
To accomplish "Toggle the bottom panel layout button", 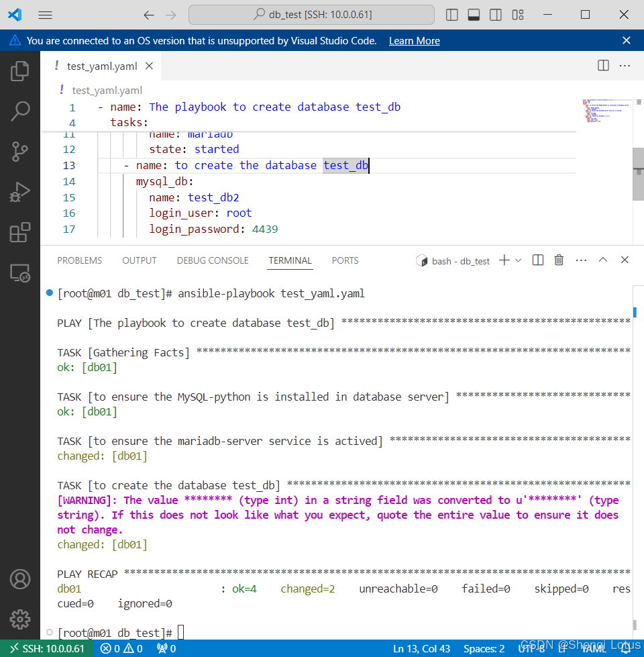I will click(x=474, y=15).
